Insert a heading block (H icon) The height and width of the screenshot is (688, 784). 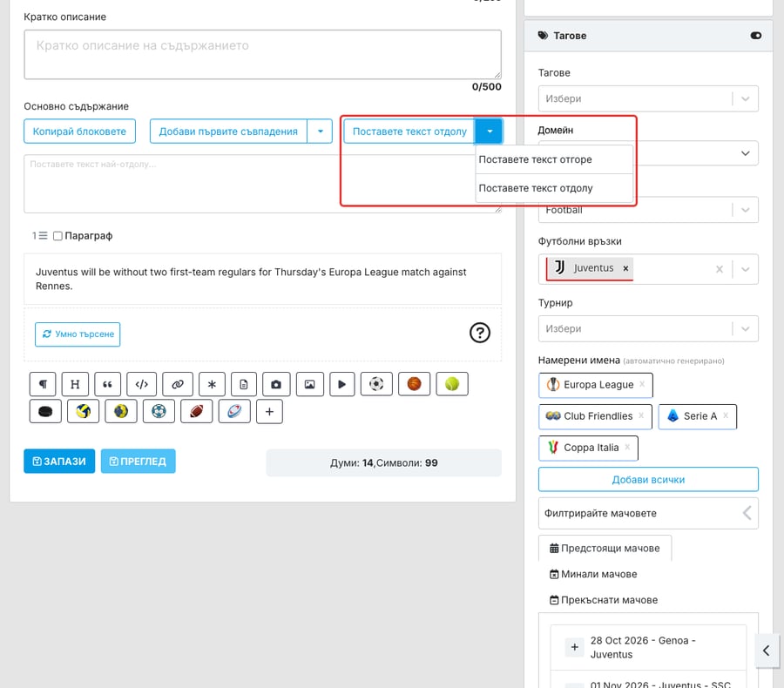pyautogui.click(x=75, y=384)
